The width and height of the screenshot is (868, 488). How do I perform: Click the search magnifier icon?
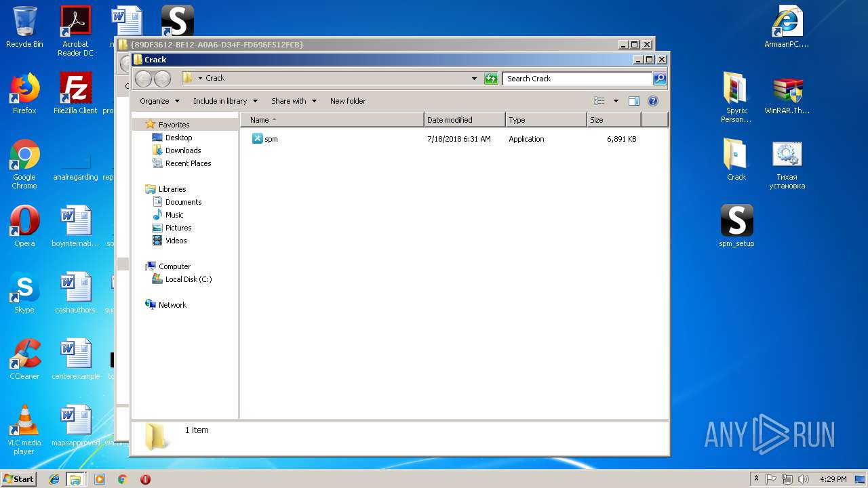click(x=659, y=79)
